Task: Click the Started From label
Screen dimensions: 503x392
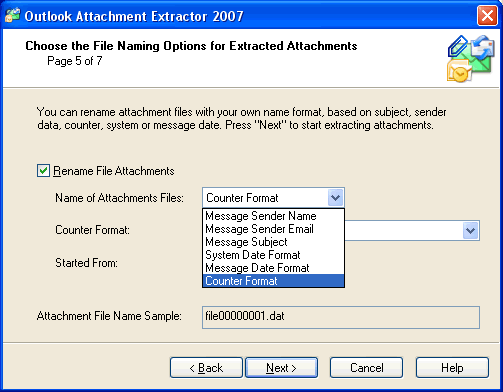Action: point(86,263)
